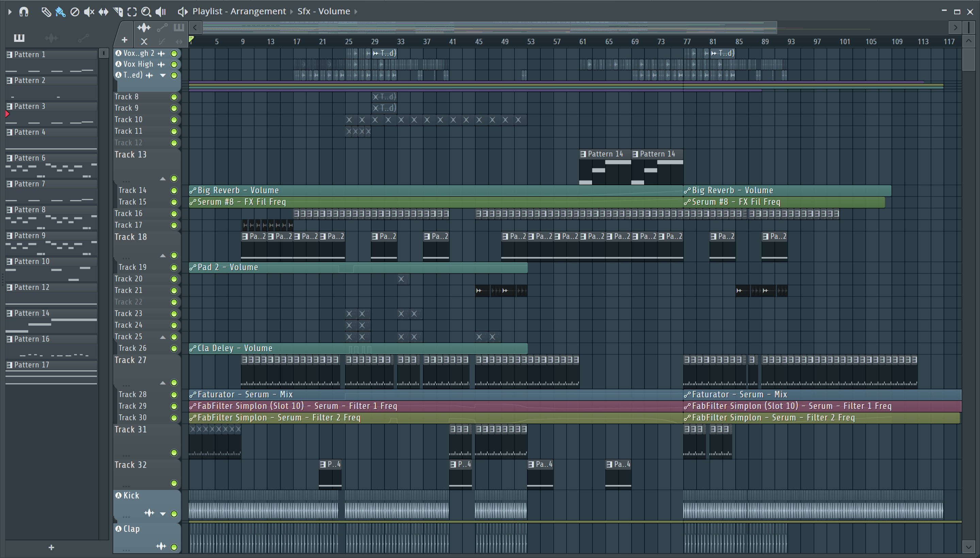Add new pattern with picker plus button
980x558 pixels.
click(51, 547)
